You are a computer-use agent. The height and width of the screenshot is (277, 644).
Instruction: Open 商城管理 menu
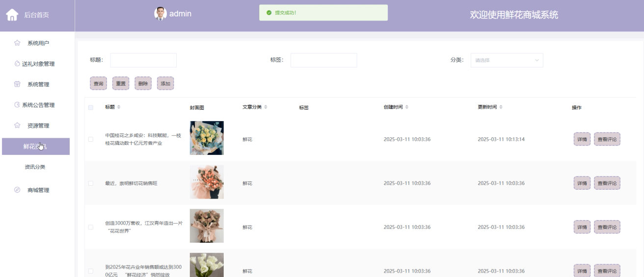(37, 190)
